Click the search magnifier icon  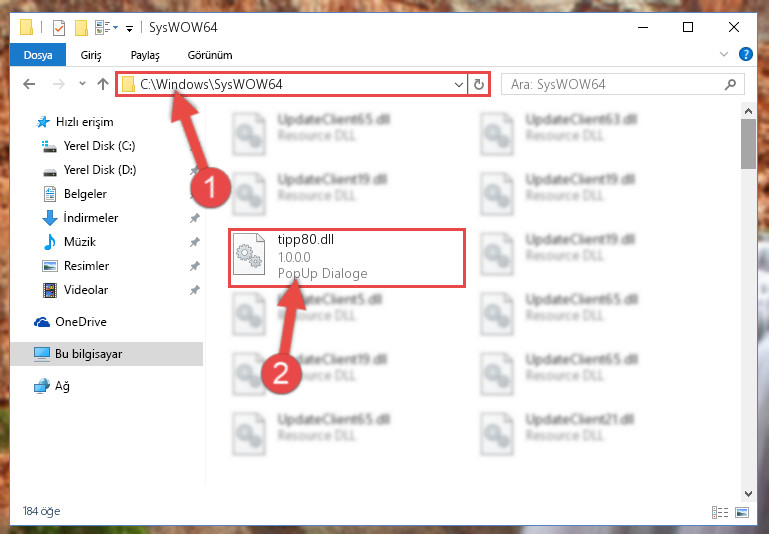click(730, 84)
